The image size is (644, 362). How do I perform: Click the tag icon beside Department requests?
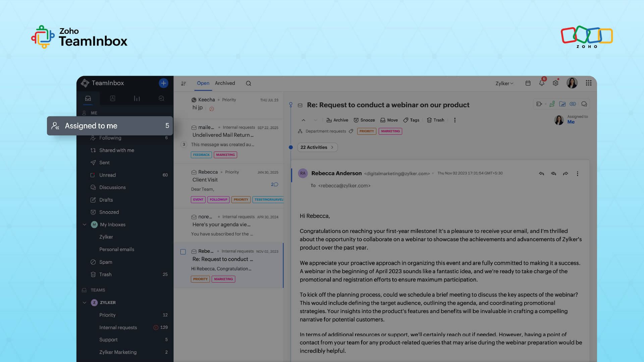(x=351, y=131)
